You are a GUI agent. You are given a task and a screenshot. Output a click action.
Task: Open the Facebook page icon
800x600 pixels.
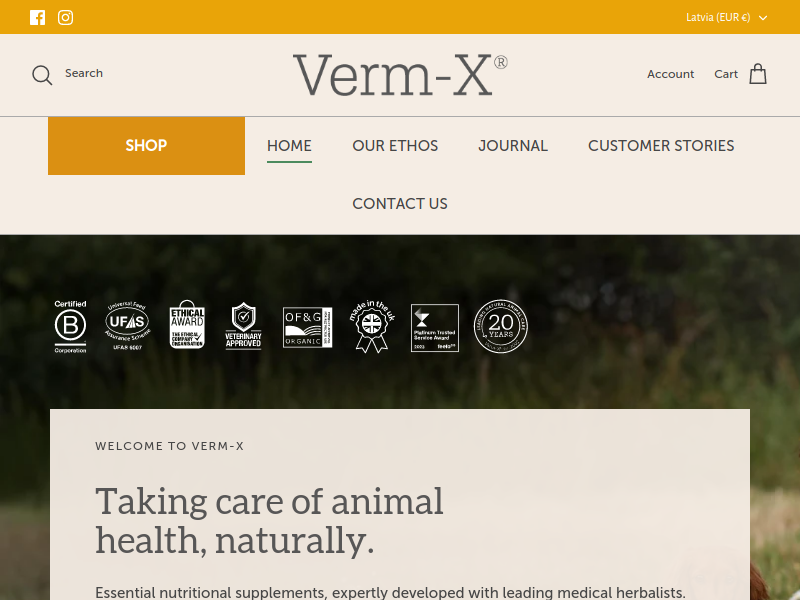37,17
